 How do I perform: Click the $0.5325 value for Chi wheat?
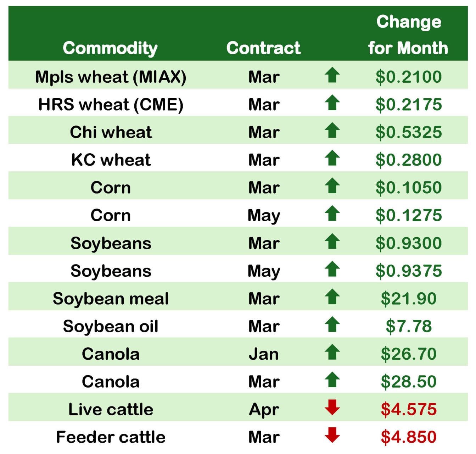[x=409, y=132]
